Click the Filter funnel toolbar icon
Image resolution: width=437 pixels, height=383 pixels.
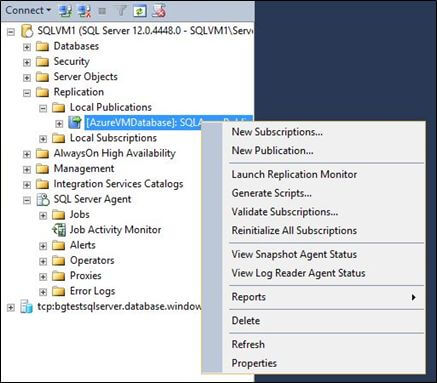pyautogui.click(x=121, y=11)
